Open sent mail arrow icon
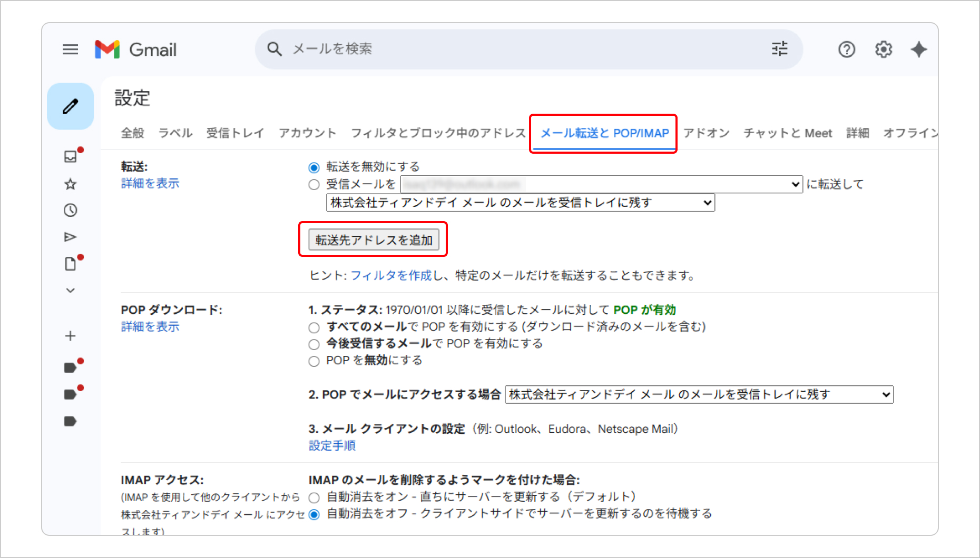 pyautogui.click(x=70, y=237)
